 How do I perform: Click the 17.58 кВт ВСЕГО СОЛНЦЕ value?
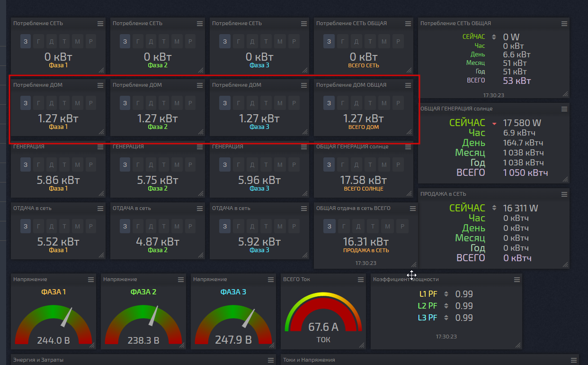pos(363,180)
